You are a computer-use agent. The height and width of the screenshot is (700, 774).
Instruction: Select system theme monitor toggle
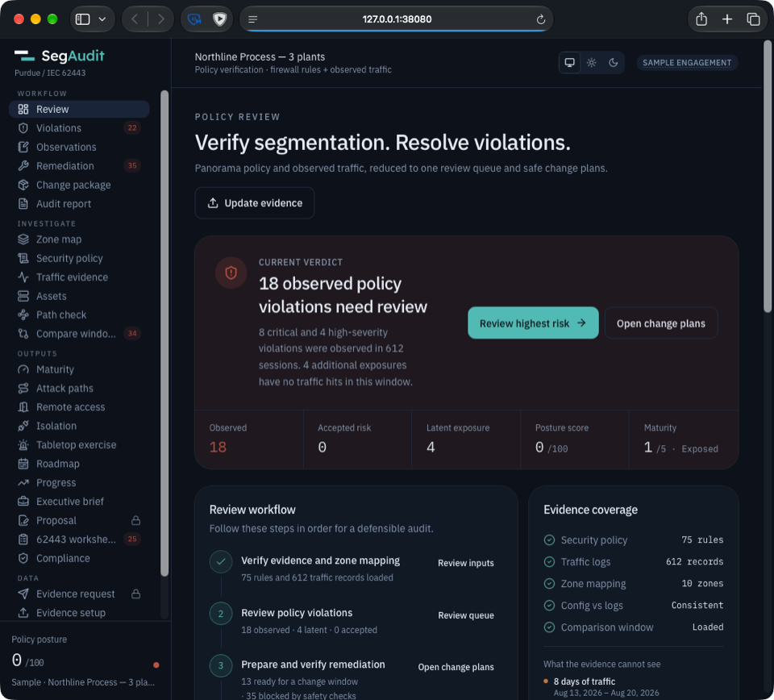[570, 63]
